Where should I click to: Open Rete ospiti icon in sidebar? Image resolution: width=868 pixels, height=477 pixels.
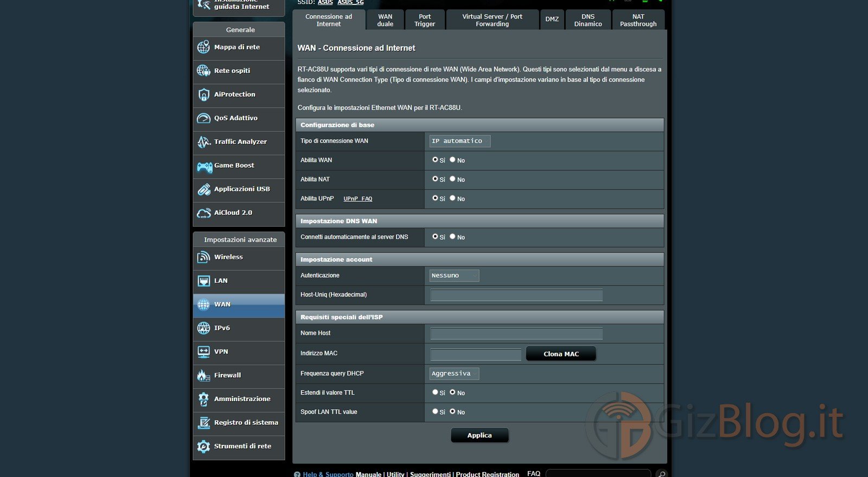[203, 70]
